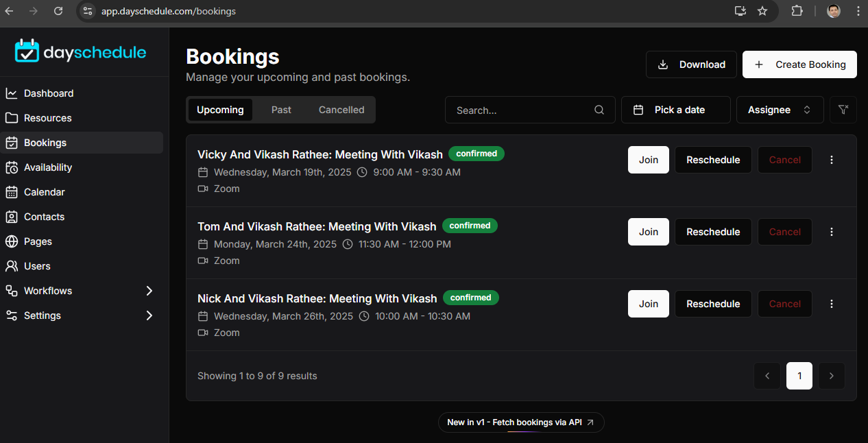This screenshot has width=868, height=443.
Task: Click Create Booking button
Action: pos(799,64)
